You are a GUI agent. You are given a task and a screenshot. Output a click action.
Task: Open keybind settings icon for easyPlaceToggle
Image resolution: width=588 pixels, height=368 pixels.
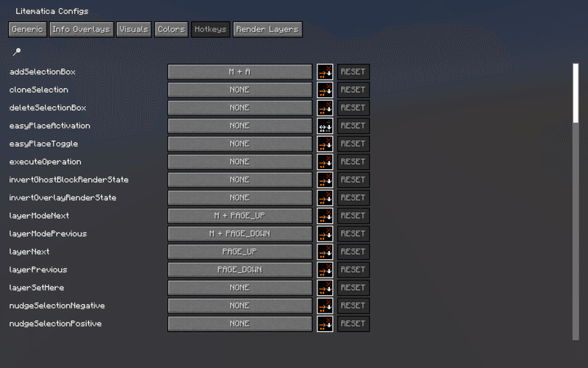(325, 144)
